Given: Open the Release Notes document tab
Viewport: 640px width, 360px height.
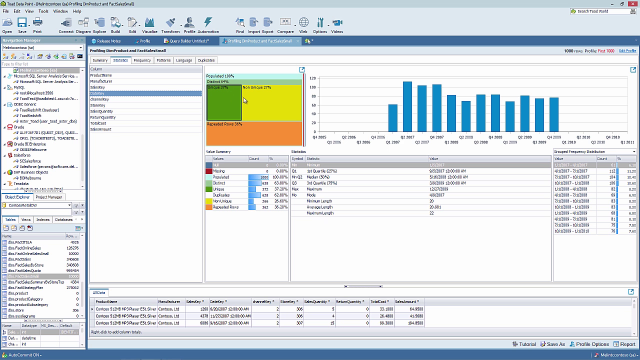Looking at the screenshot, I should tap(107, 41).
